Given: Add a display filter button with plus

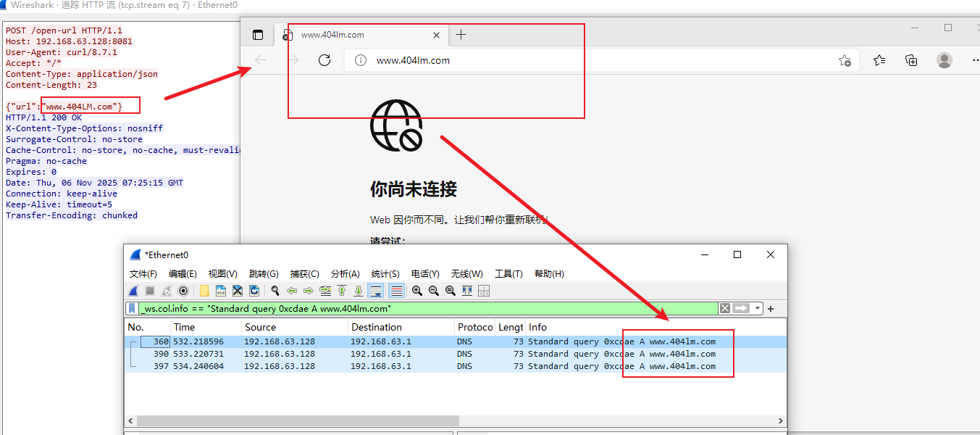Looking at the screenshot, I should (771, 309).
